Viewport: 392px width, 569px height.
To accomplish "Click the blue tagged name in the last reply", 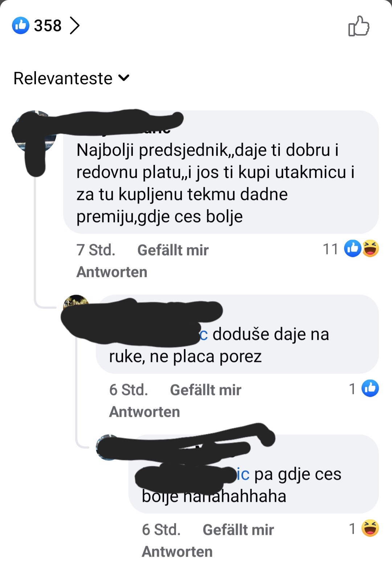I will point(243,474).
